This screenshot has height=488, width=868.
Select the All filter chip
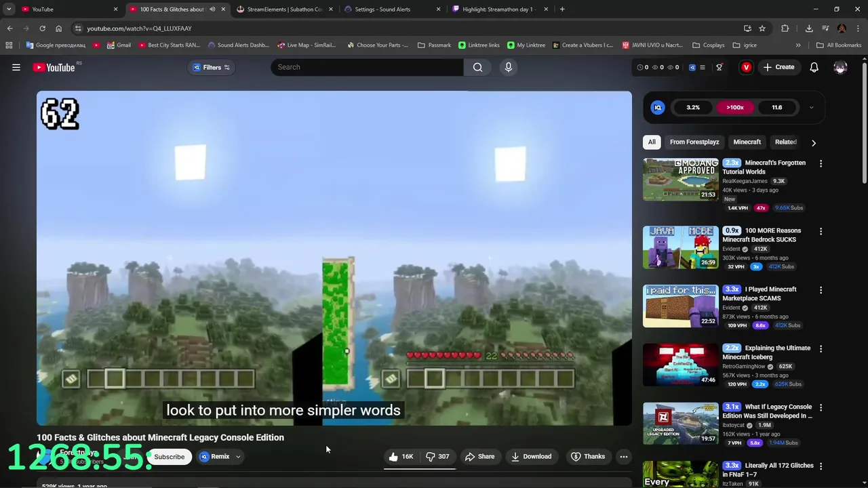[x=652, y=142]
